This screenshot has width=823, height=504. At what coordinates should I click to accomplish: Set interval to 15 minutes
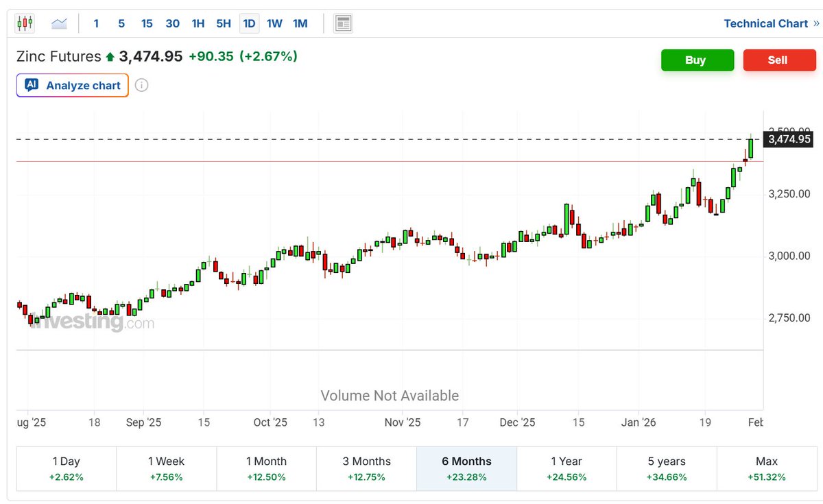(x=147, y=23)
